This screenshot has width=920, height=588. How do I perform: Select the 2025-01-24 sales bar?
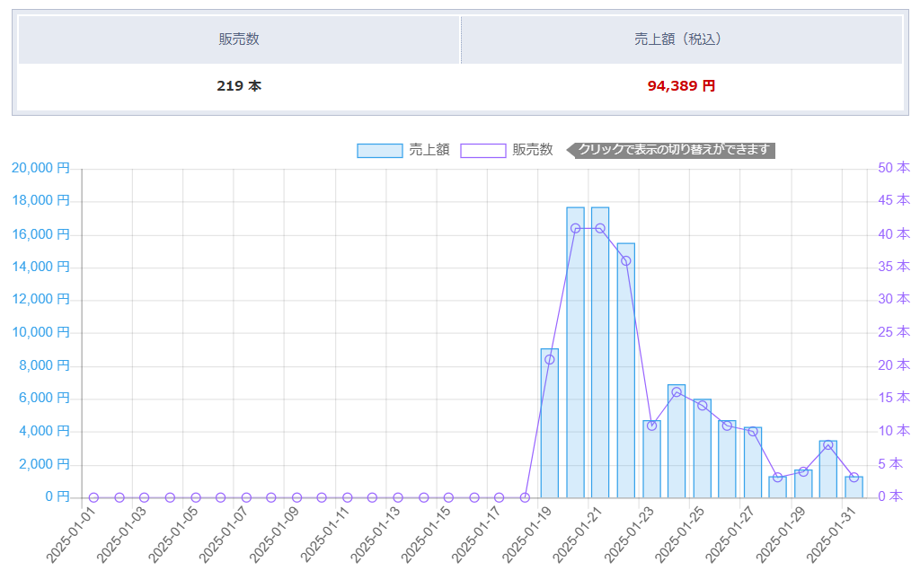click(677, 442)
